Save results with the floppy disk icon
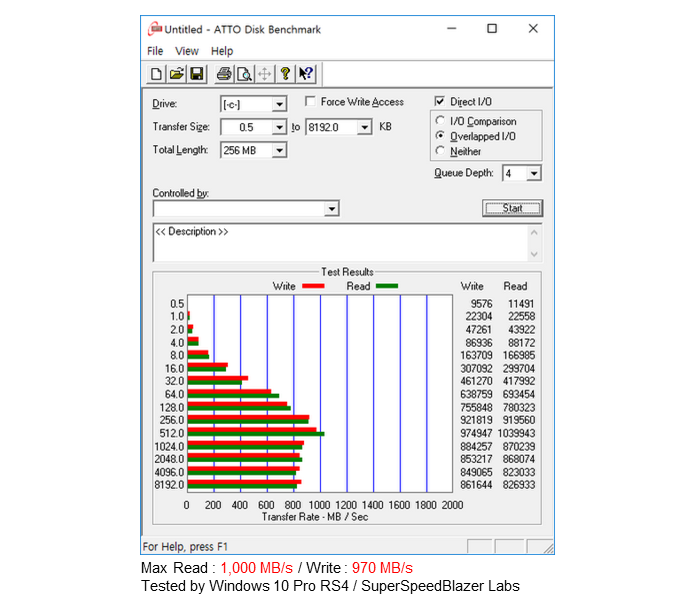This screenshot has width=695, height=605. pyautogui.click(x=197, y=74)
